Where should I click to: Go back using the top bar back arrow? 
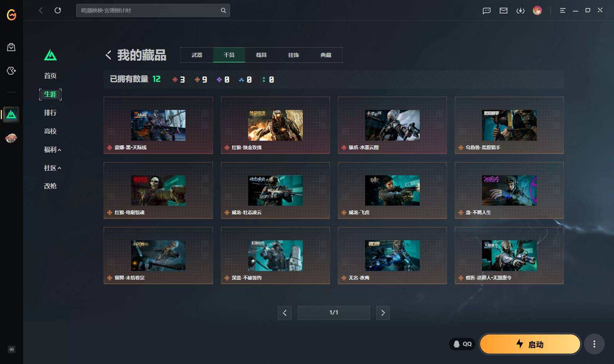41,10
